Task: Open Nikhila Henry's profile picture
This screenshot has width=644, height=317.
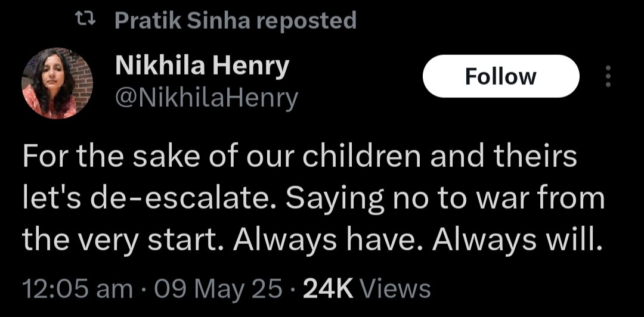Action: tap(58, 83)
